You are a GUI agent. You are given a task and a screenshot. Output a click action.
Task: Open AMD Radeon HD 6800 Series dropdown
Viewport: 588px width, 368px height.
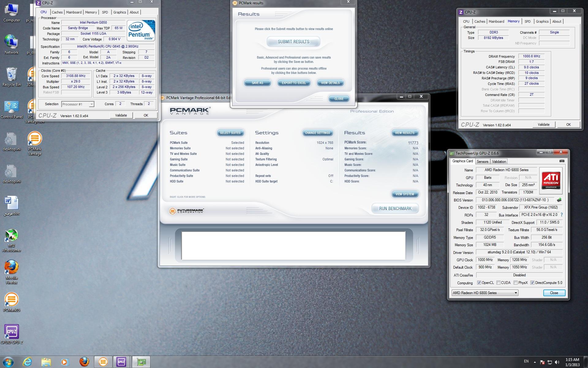coord(485,293)
